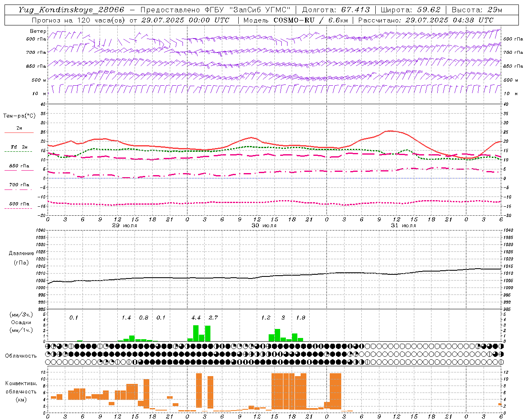The image size is (525, 420).
Task: Click the date label 31 июля
Action: (x=404, y=226)
